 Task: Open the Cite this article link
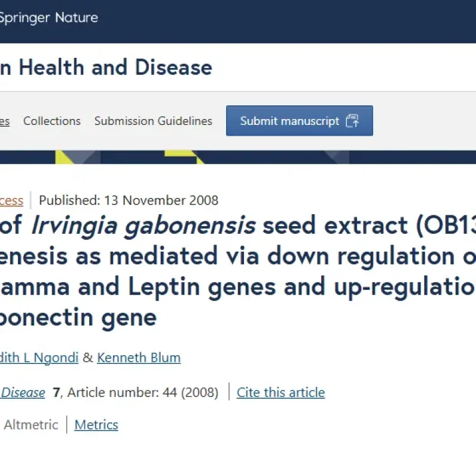281,393
